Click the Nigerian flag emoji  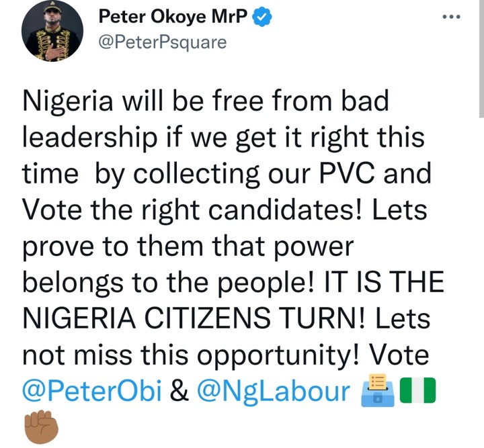coord(418,392)
